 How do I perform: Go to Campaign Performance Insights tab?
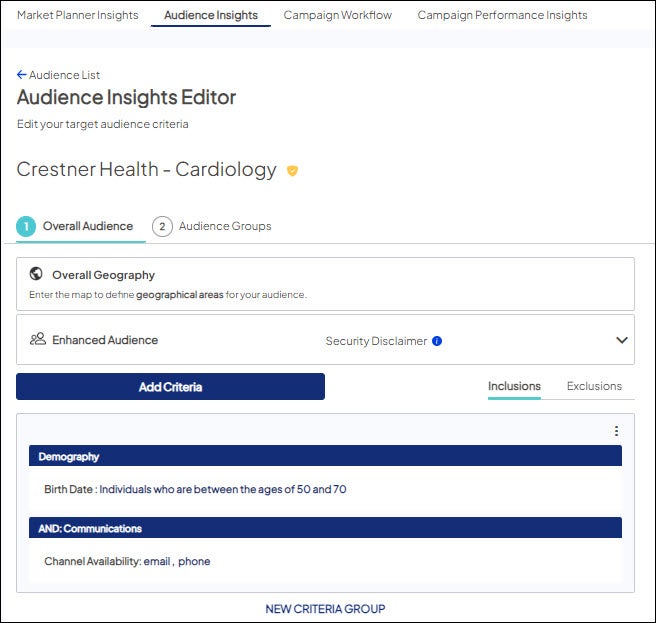(x=502, y=15)
